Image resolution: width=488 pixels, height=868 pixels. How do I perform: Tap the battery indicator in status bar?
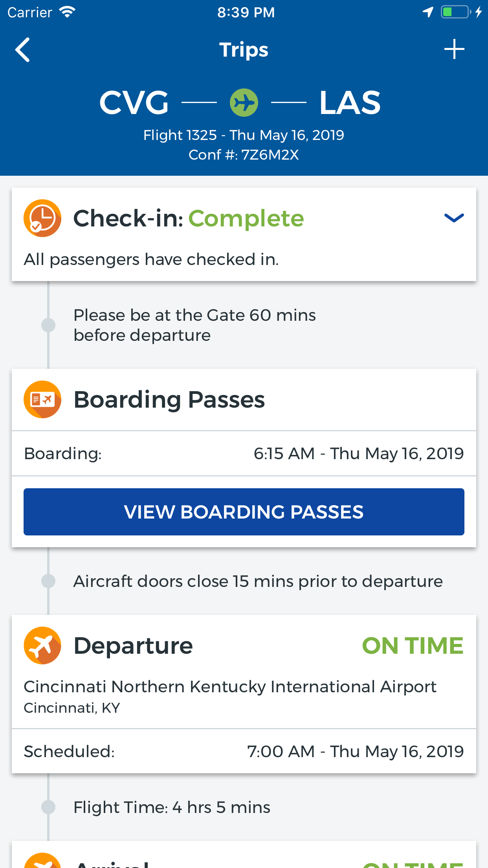click(x=455, y=12)
